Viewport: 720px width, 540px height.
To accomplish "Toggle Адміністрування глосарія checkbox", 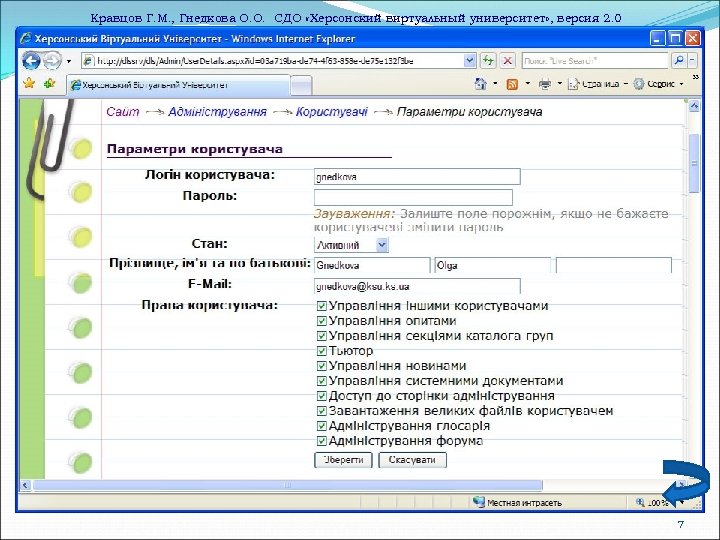I will (322, 426).
